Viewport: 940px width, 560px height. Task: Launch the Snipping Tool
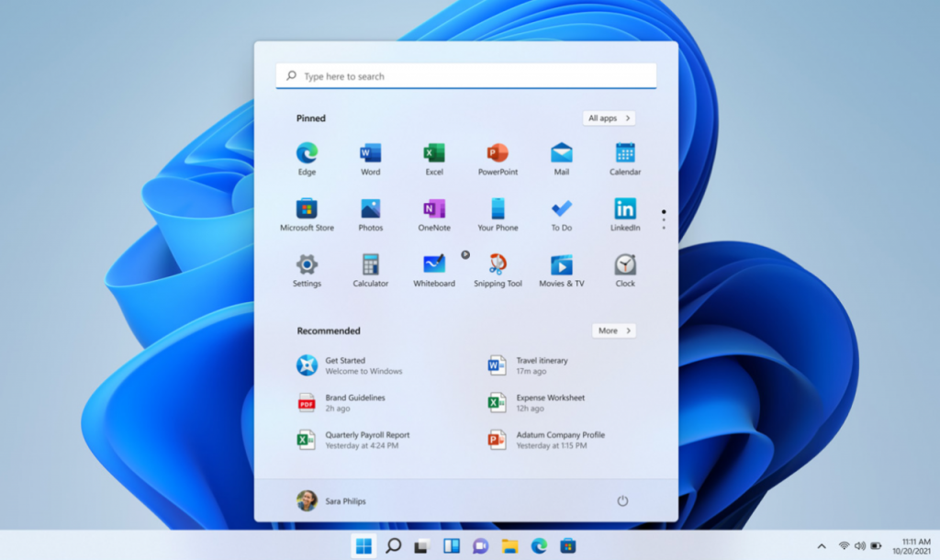498,271
